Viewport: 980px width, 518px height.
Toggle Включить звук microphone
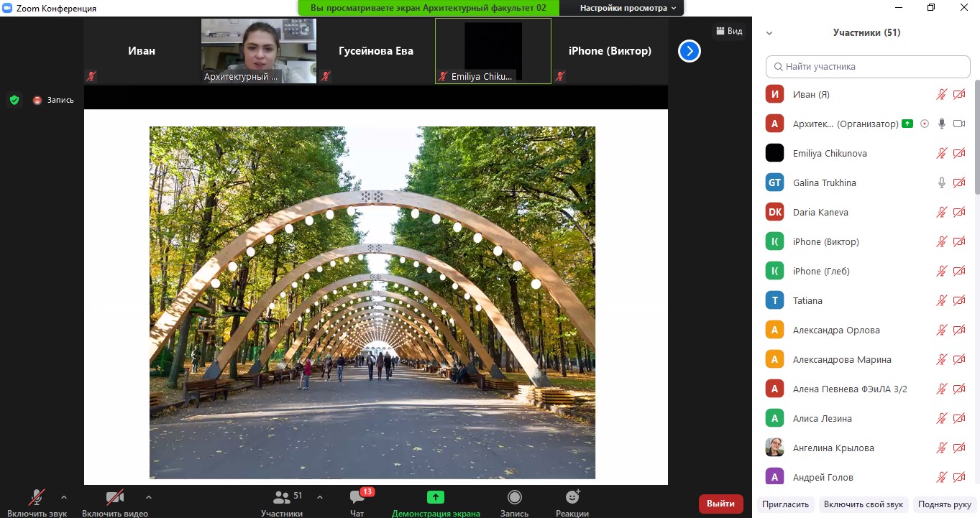(37, 497)
